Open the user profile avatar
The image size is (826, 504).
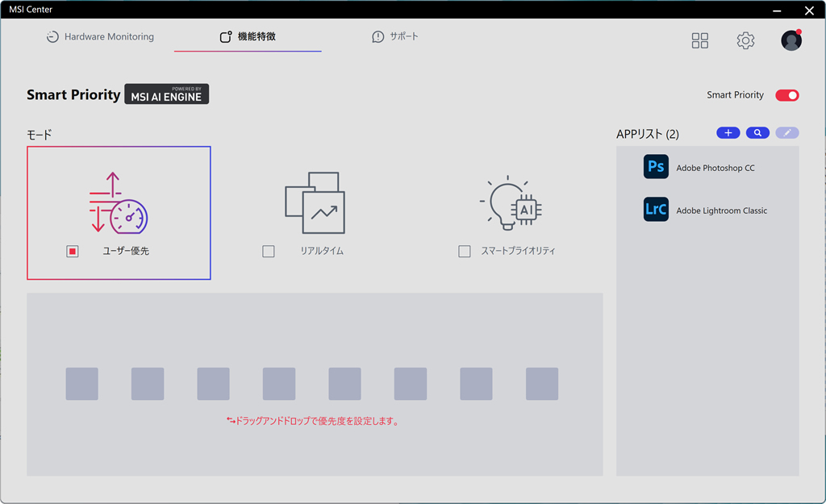(791, 40)
